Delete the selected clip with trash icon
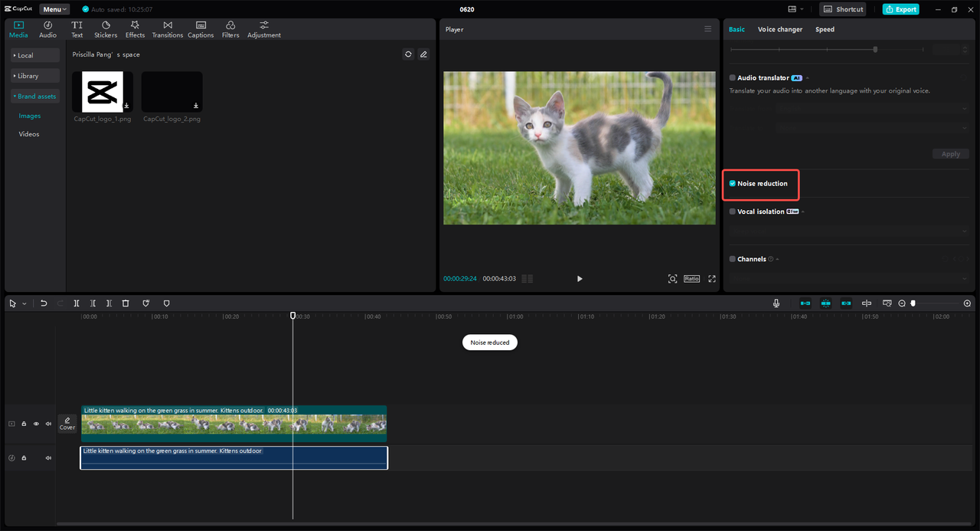The width and height of the screenshot is (980, 531). tap(126, 303)
